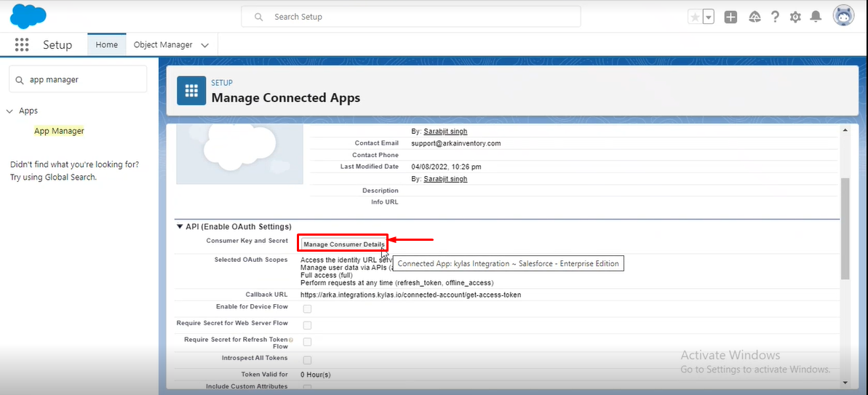Click the Manage Consumer Details button
Viewport: 868px width, 395px height.
point(343,244)
